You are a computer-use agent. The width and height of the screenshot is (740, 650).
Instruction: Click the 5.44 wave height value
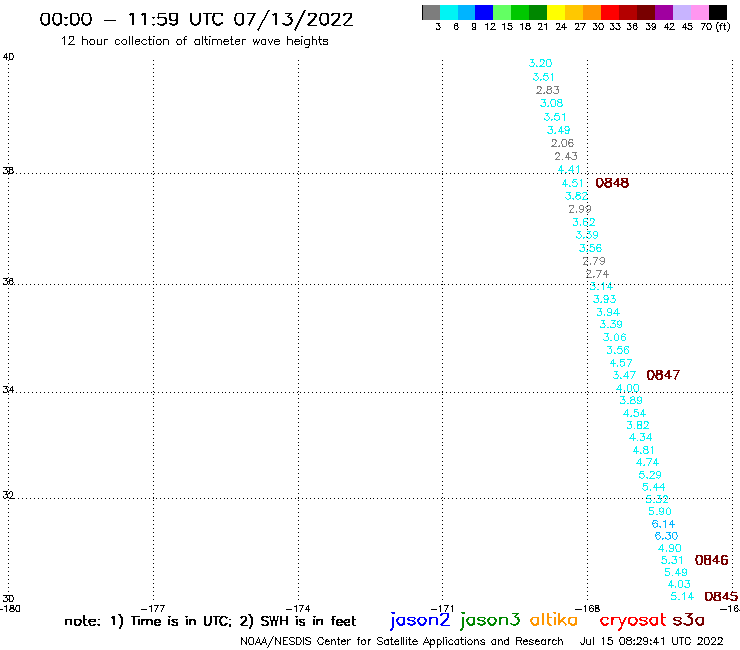tap(654, 487)
